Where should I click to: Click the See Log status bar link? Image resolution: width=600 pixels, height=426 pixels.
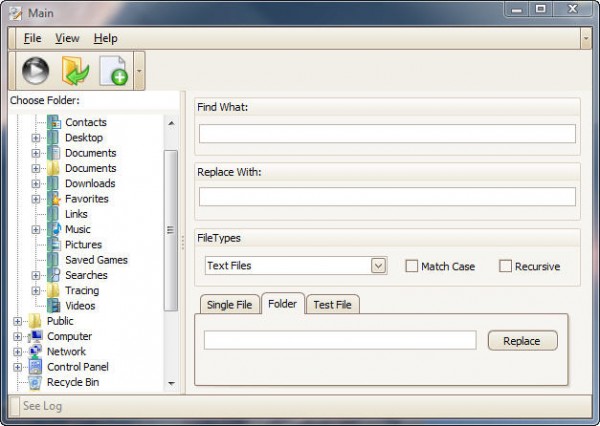42,406
